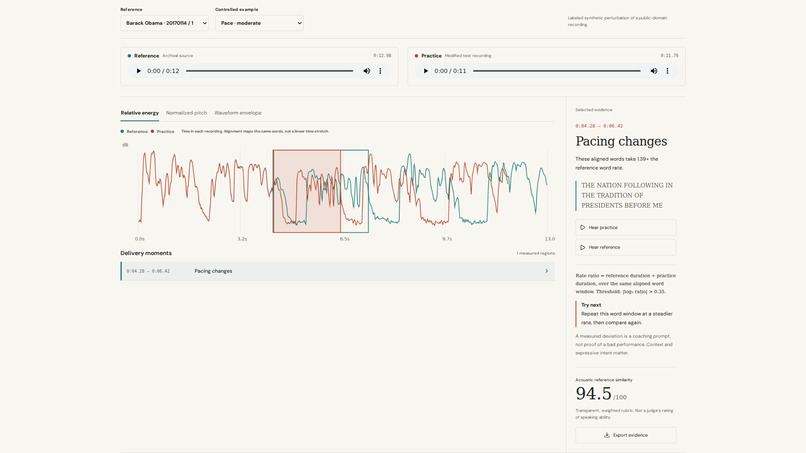Viewport: 806px width, 453px height.
Task: Select the Pacing changes delivery moment row
Action: click(x=337, y=271)
